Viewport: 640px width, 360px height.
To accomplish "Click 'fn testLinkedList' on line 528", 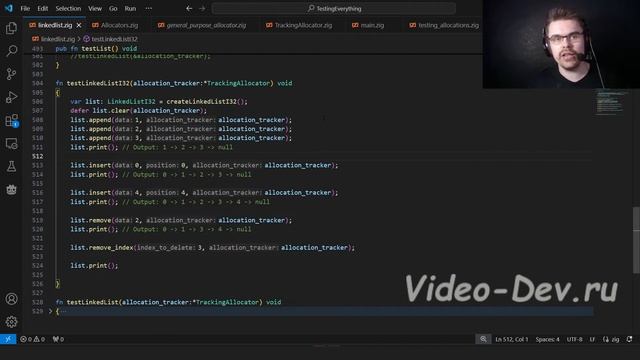I will [87, 302].
